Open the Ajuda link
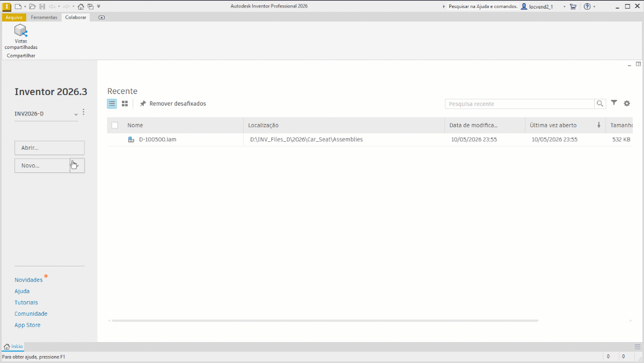Image resolution: width=644 pixels, height=363 pixels. [x=22, y=291]
